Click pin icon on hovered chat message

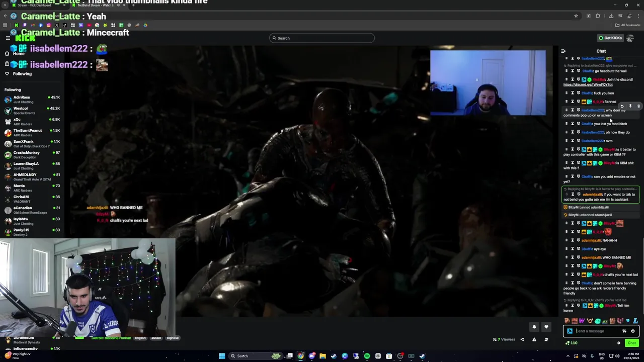tap(630, 107)
